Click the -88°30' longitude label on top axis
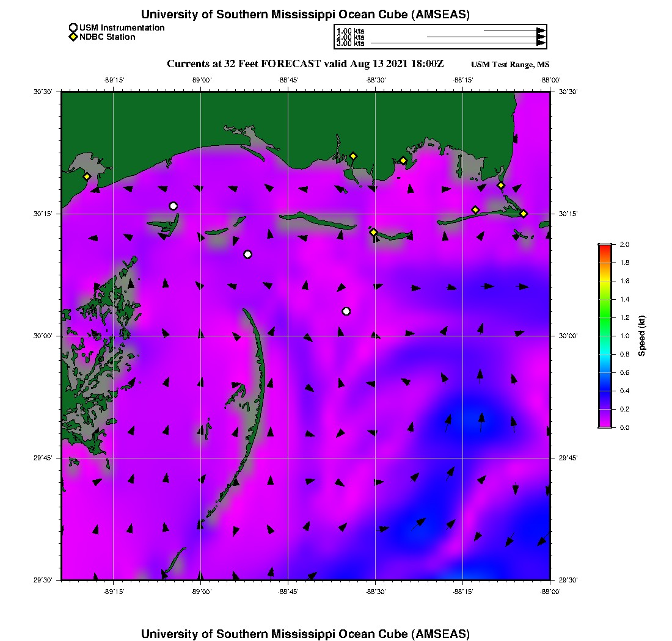 pos(375,80)
